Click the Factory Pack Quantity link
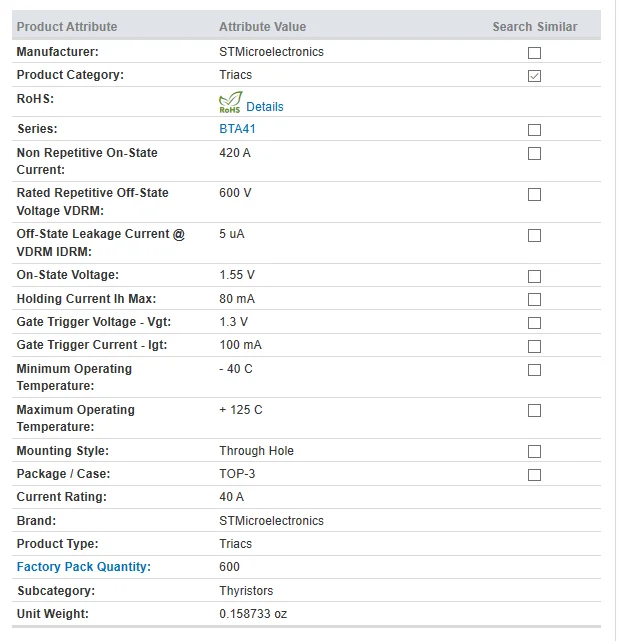The width and height of the screenshot is (619, 641). pyautogui.click(x=84, y=567)
